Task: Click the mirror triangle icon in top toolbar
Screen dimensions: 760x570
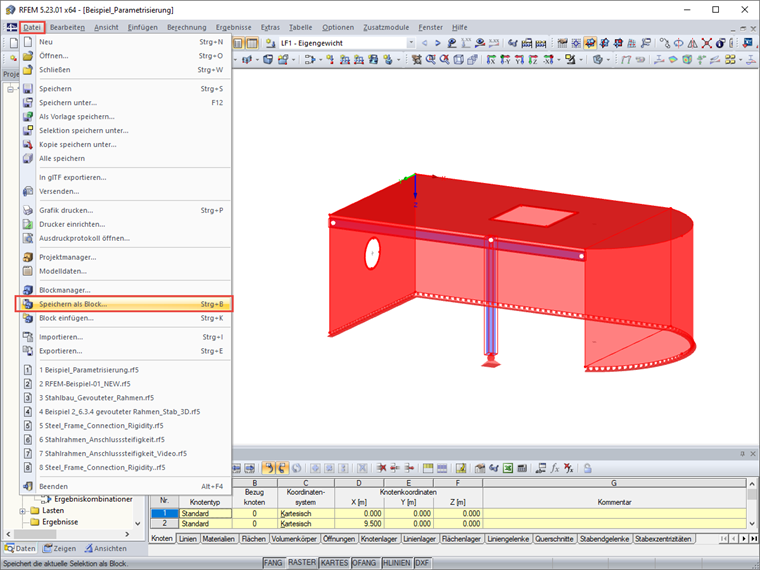Action: point(693,43)
